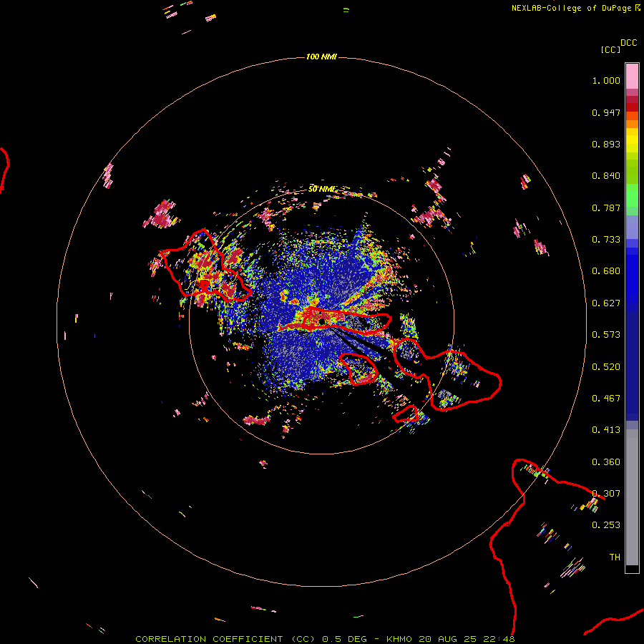Select the 0.413 scale label

click(x=606, y=430)
